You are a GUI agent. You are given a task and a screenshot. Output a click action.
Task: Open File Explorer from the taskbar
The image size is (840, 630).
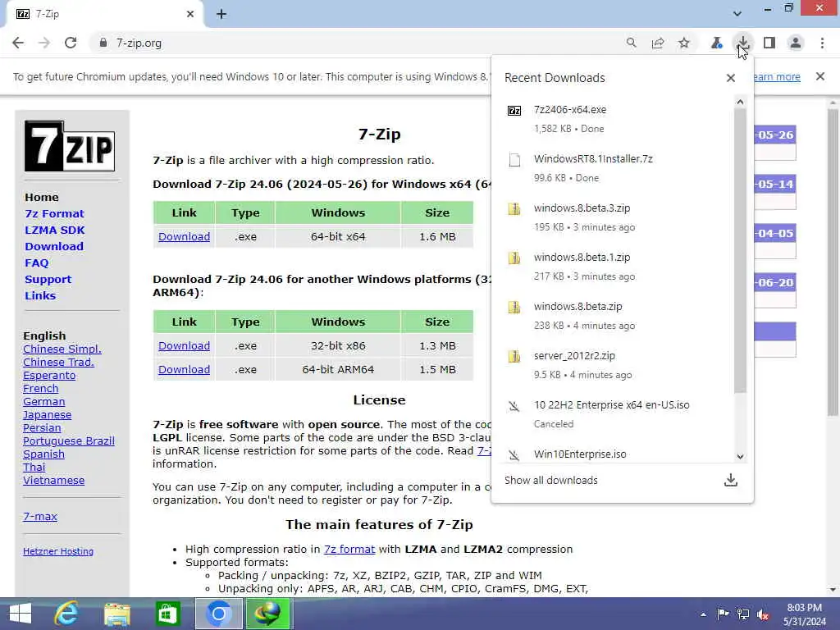(x=116, y=614)
